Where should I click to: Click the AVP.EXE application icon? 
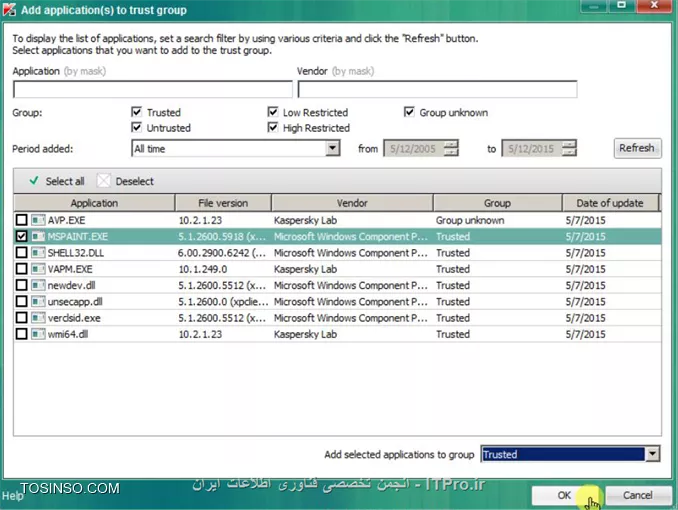click(x=38, y=220)
